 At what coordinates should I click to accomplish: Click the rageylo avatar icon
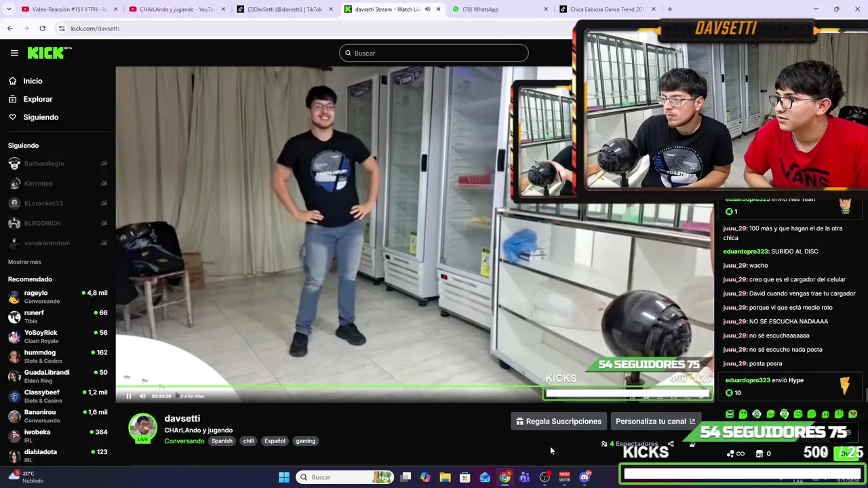[x=14, y=297]
